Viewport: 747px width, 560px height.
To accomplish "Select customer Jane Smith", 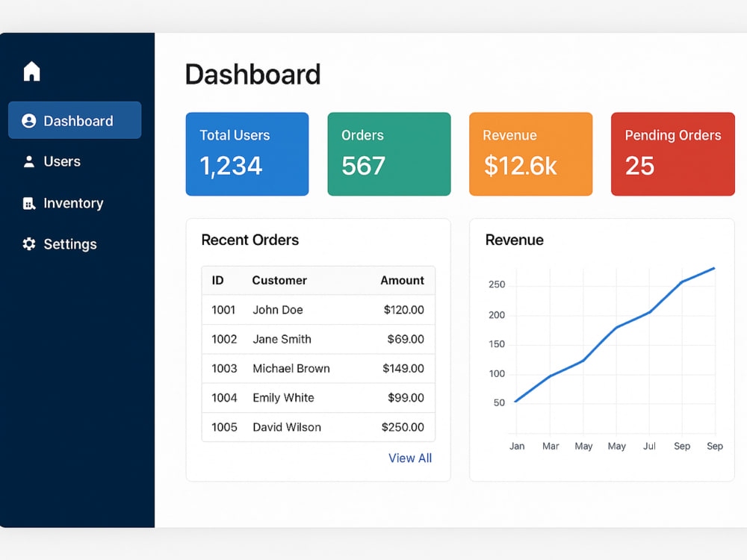I will tap(282, 340).
